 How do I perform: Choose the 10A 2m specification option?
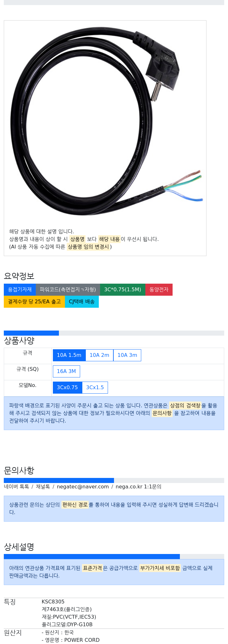coord(99,355)
